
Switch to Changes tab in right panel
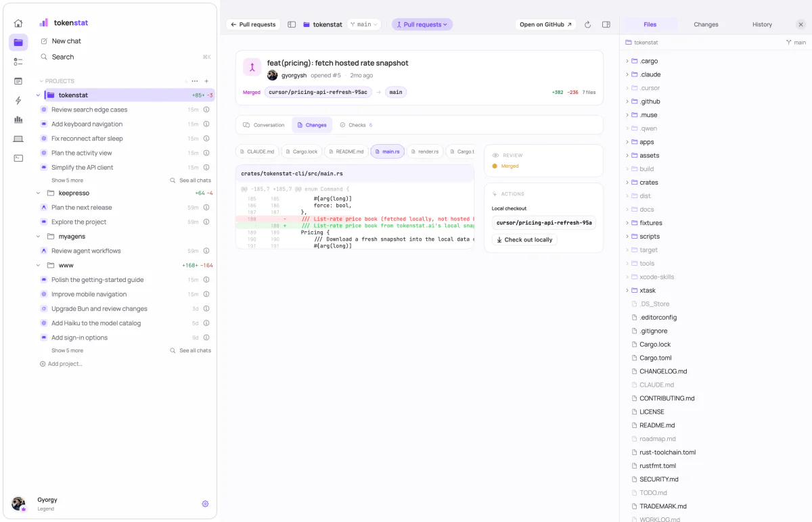point(706,24)
